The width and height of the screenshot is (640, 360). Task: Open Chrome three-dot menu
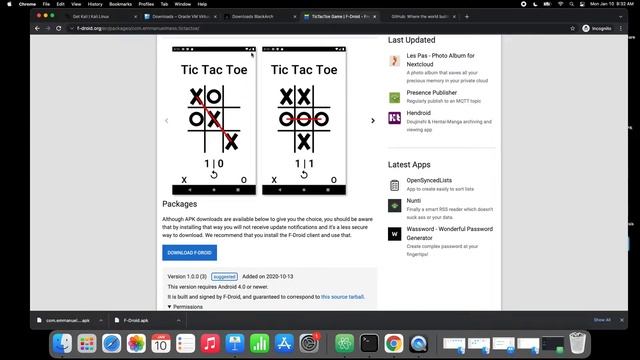pos(621,29)
